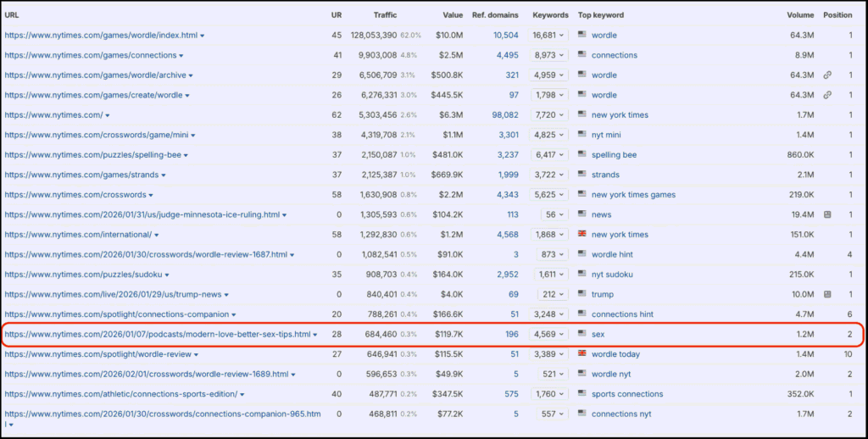
Task: Expand URL menu for spotlight/wordle-review
Action: [196, 355]
